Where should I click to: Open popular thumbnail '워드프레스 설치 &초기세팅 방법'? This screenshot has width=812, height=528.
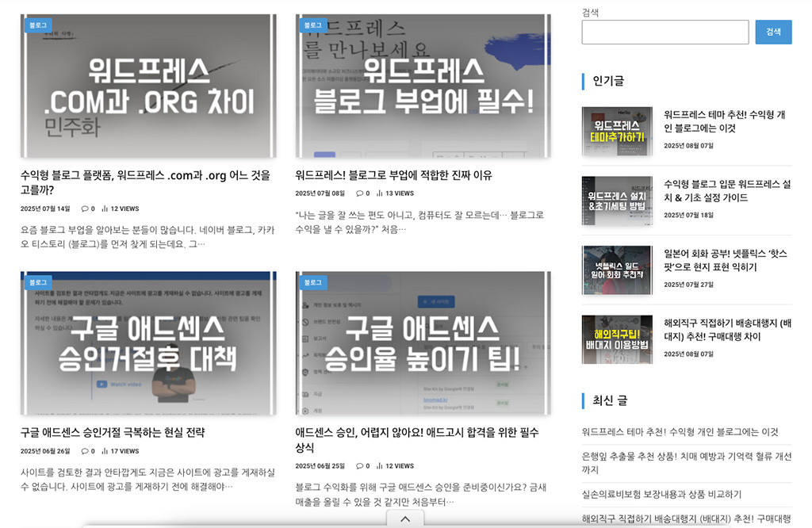coord(617,201)
